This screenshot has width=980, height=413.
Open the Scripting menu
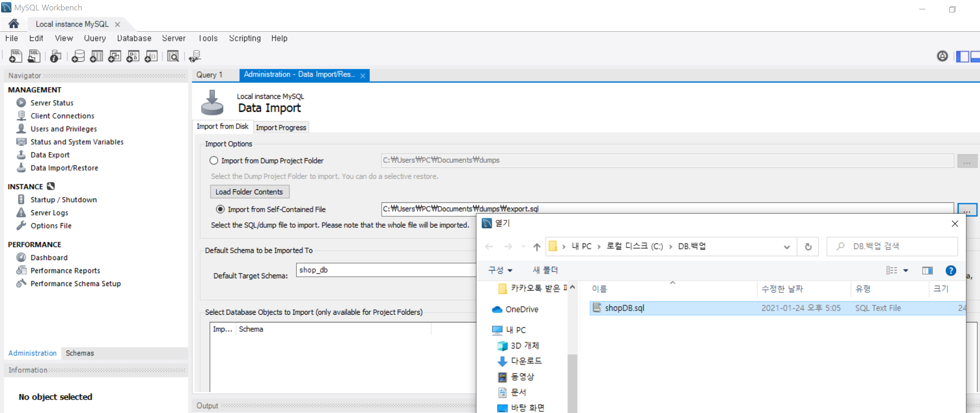tap(245, 38)
